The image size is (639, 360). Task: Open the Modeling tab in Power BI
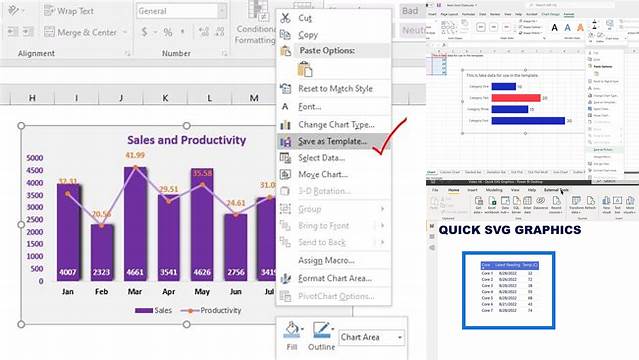494,190
